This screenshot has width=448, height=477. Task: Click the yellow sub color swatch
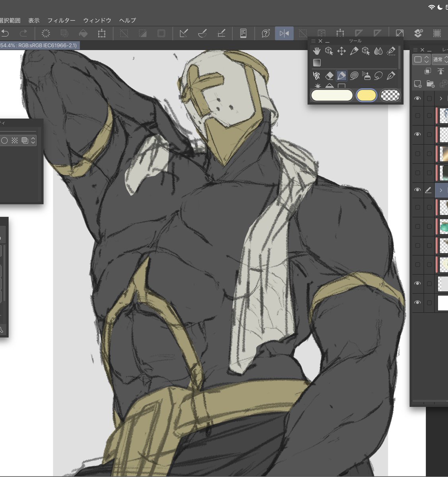366,95
